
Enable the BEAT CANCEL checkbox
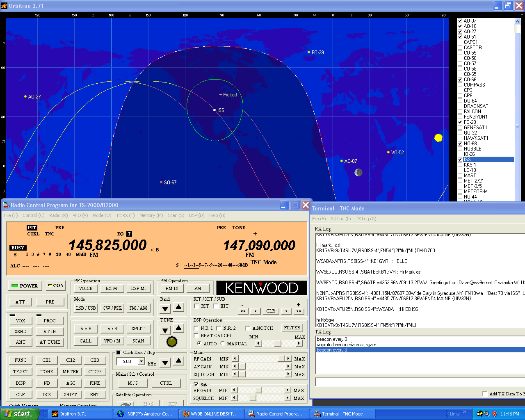pyautogui.click(x=196, y=336)
